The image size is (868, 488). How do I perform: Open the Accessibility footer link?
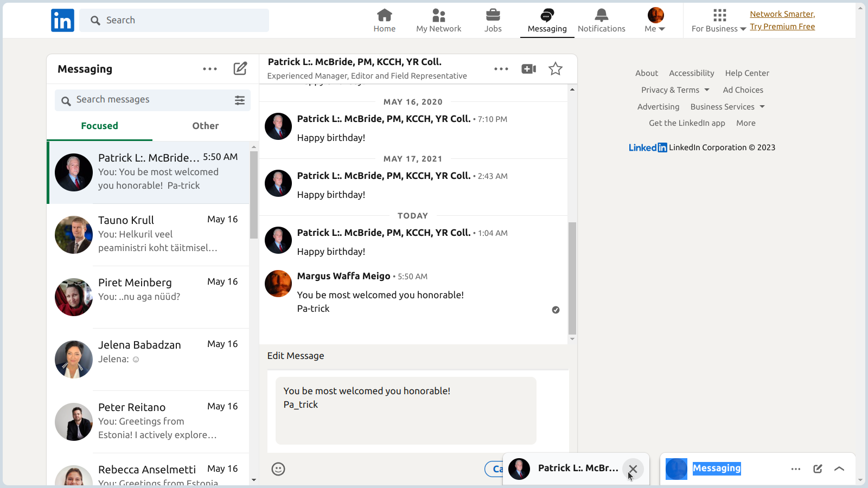tap(692, 73)
